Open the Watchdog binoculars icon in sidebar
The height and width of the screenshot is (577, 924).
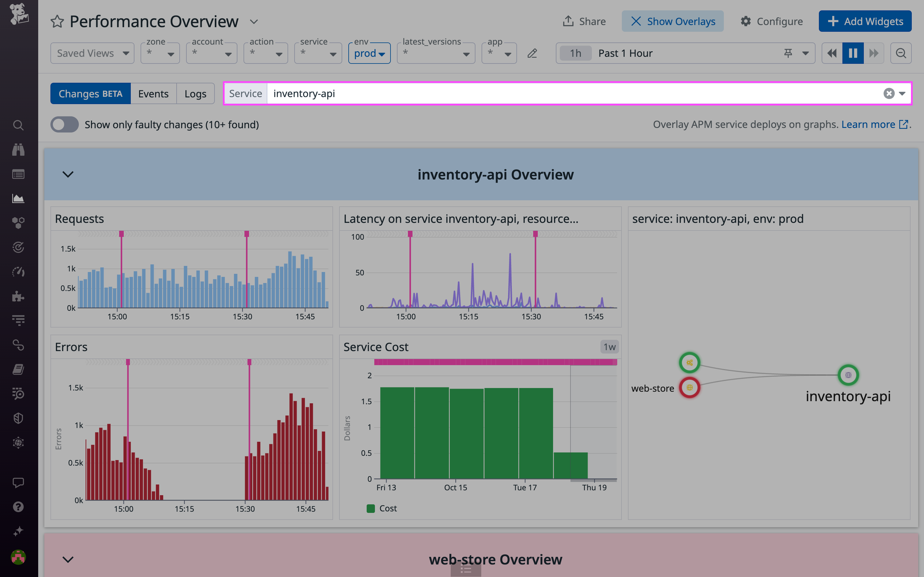click(x=18, y=149)
